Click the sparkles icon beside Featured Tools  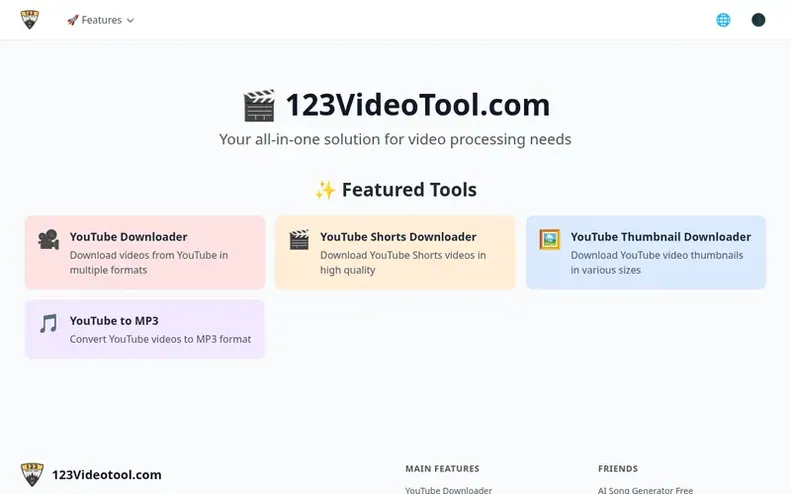click(x=325, y=190)
